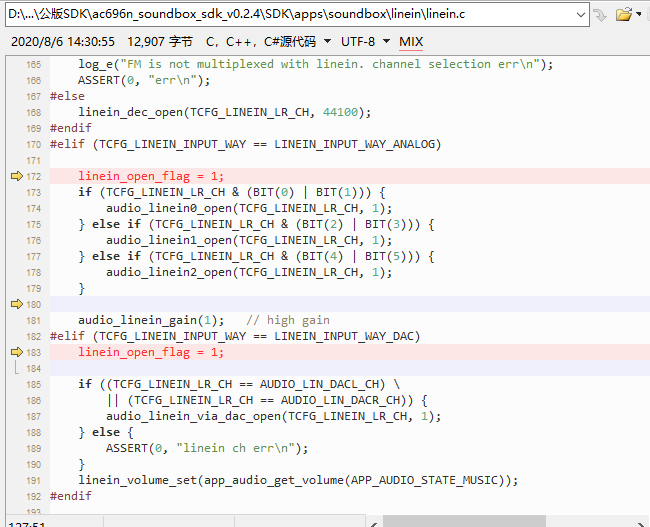Click ASSERT(0, "err\n") on line 166
Image resolution: width=650 pixels, height=527 pixels.
coord(144,80)
